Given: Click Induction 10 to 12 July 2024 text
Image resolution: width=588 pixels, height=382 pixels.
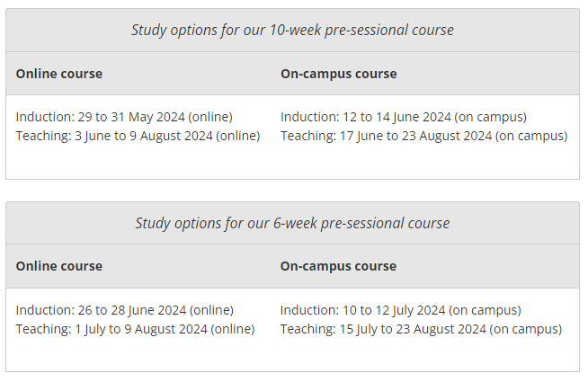Looking at the screenshot, I should pos(400,310).
